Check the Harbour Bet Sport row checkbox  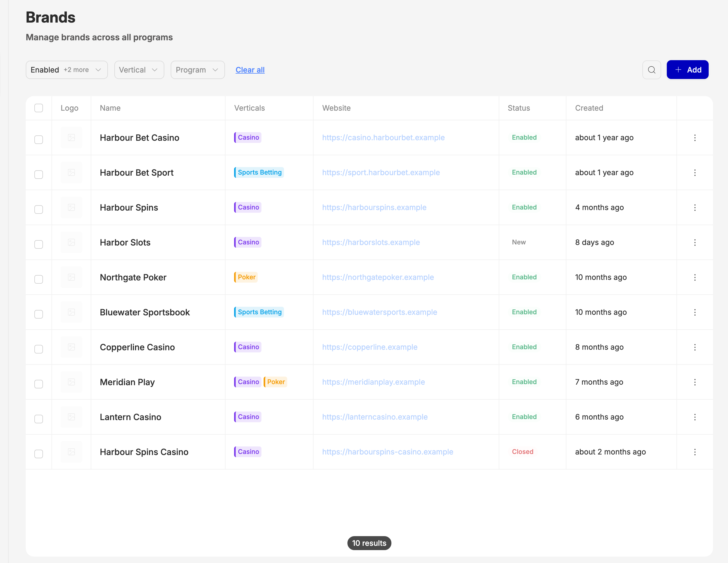pyautogui.click(x=39, y=174)
